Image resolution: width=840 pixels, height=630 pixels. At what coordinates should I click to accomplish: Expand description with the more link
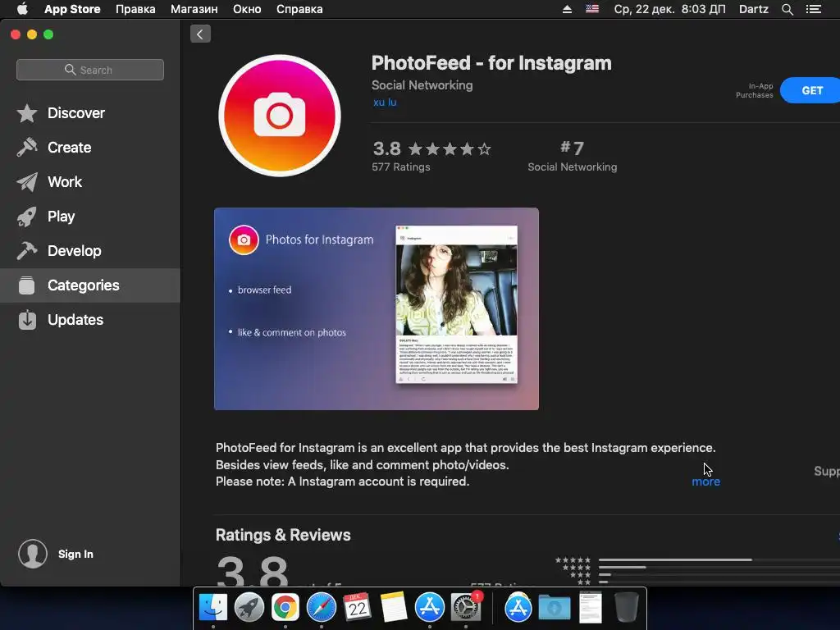[706, 482]
